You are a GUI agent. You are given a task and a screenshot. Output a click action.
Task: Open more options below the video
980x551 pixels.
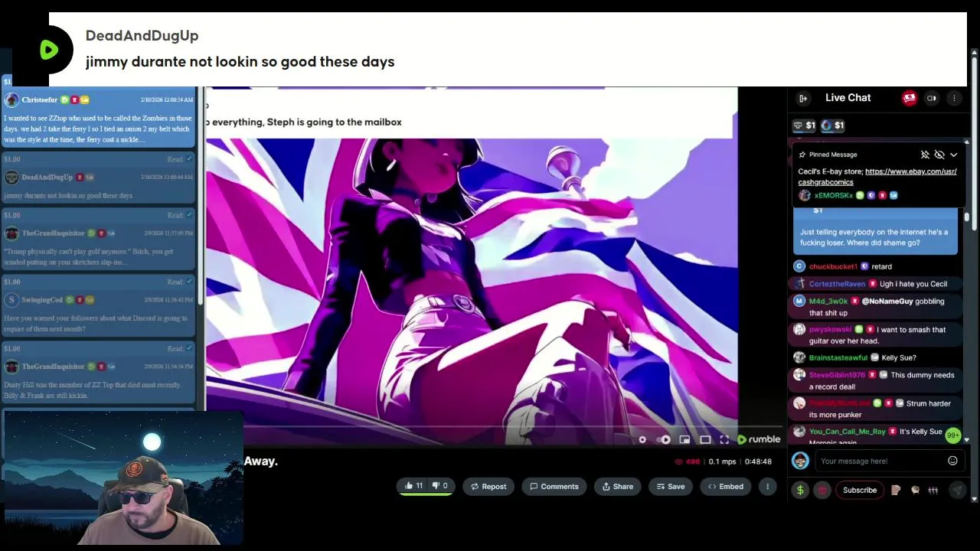tap(767, 487)
